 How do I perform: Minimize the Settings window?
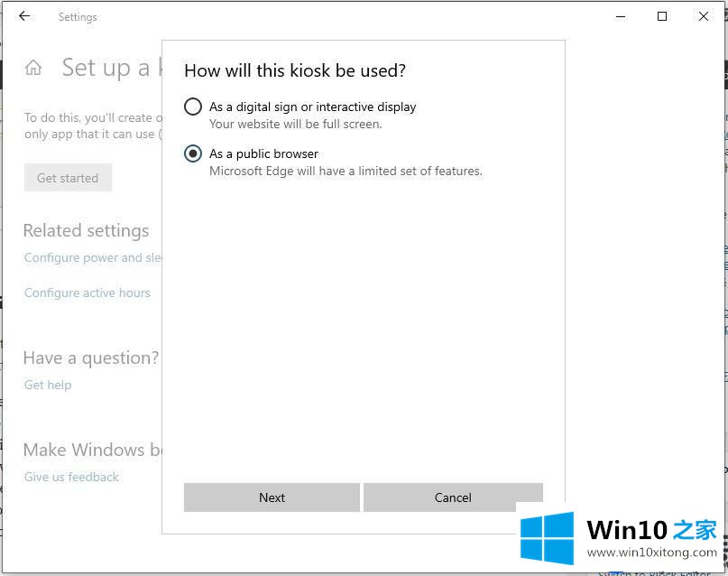tap(622, 16)
